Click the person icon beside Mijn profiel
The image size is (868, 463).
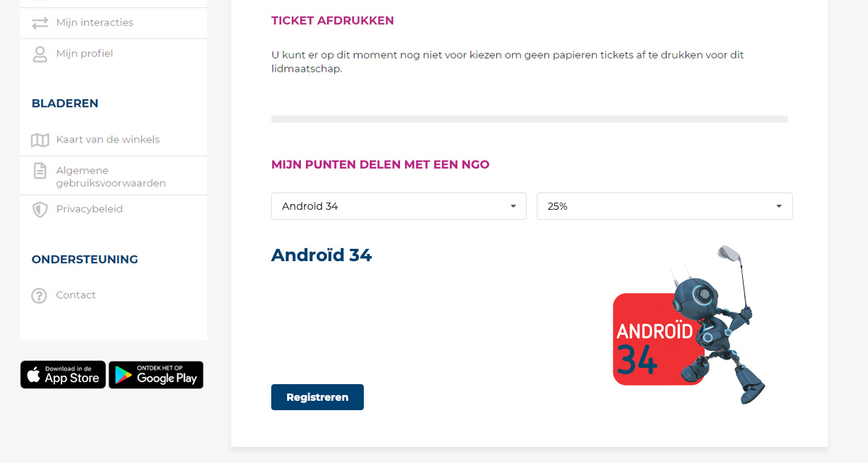point(40,54)
